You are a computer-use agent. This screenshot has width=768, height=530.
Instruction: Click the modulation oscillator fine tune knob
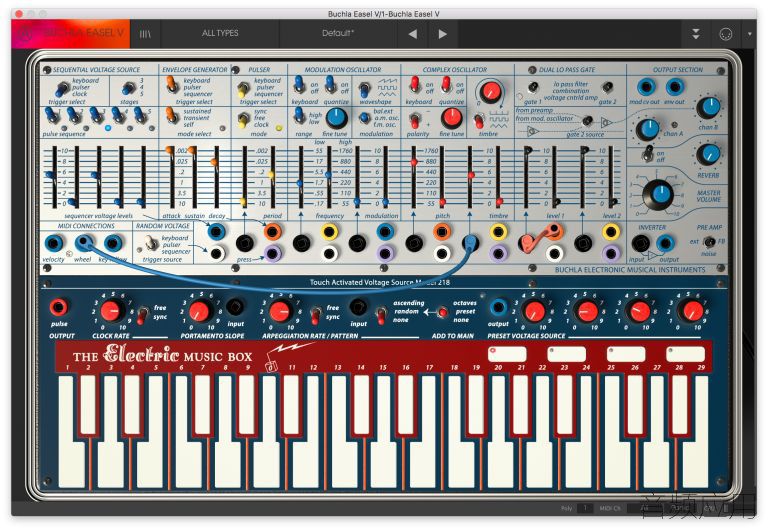pyautogui.click(x=336, y=118)
